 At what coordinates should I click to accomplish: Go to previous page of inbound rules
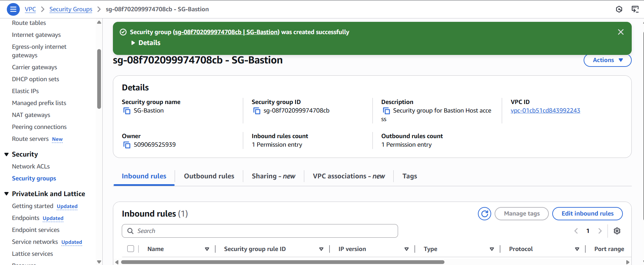(x=576, y=231)
